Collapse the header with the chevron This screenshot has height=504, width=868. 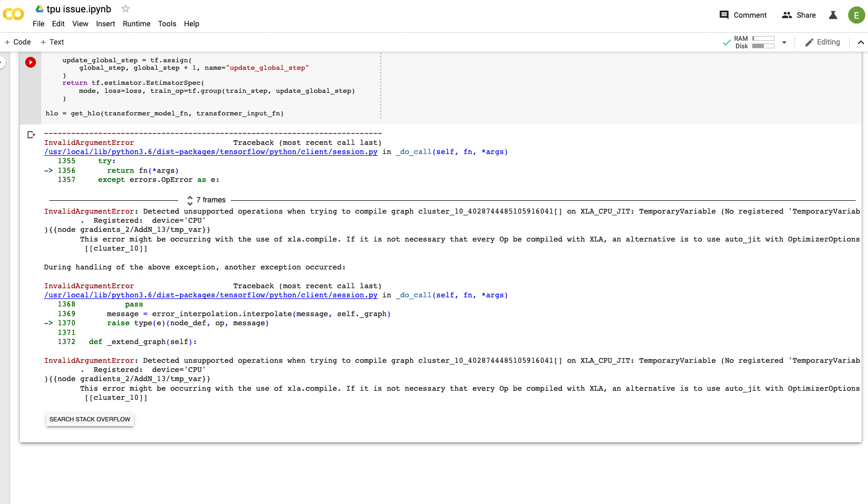click(x=861, y=42)
